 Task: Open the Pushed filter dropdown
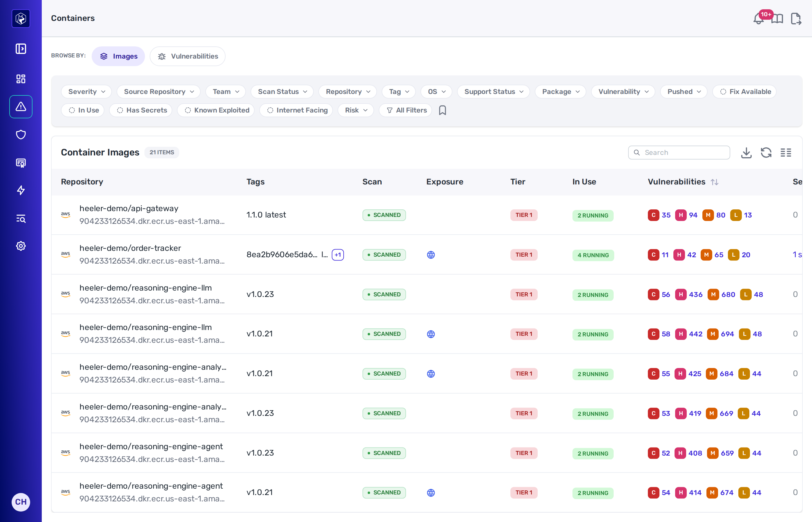click(684, 92)
